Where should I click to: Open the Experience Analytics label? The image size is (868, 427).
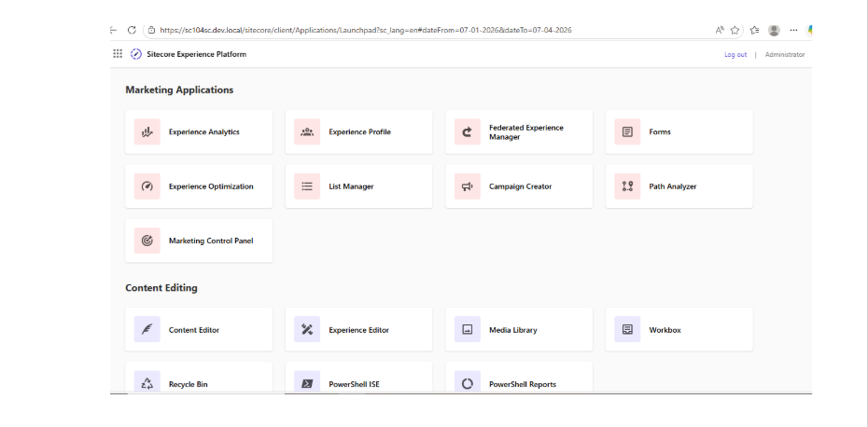(204, 132)
